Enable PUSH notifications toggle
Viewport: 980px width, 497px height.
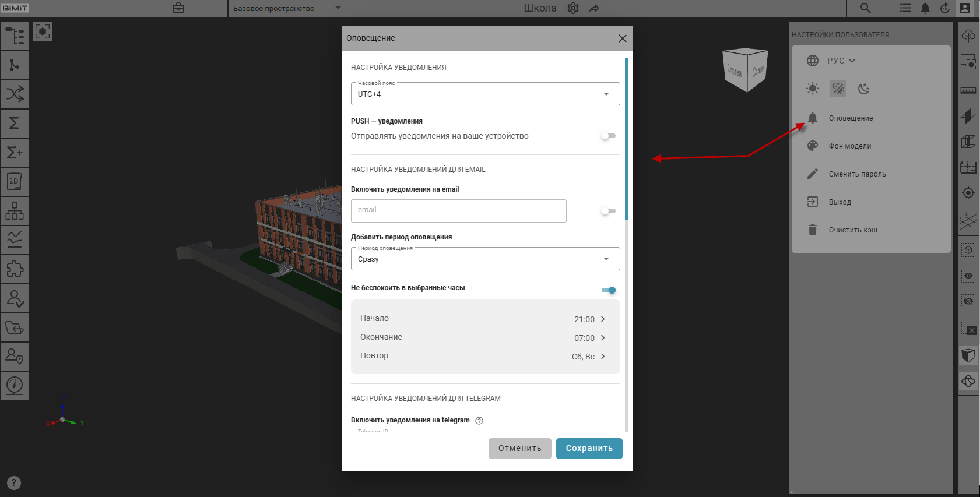608,136
